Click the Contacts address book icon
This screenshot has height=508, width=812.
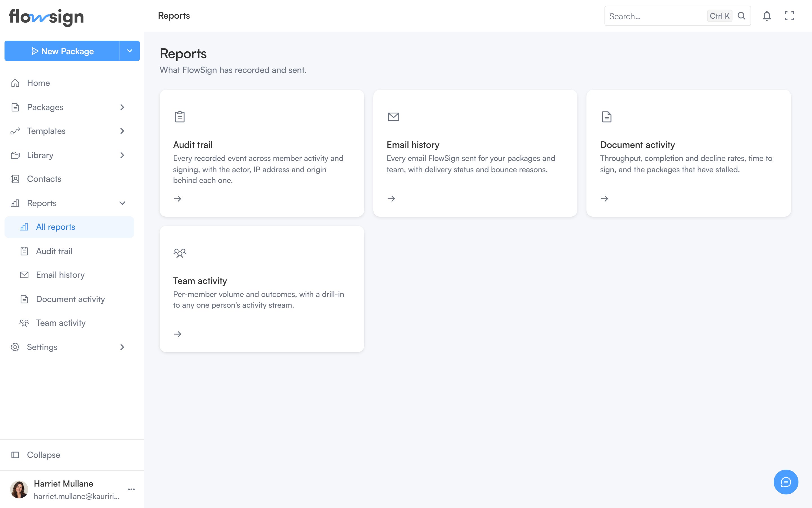pyautogui.click(x=15, y=179)
